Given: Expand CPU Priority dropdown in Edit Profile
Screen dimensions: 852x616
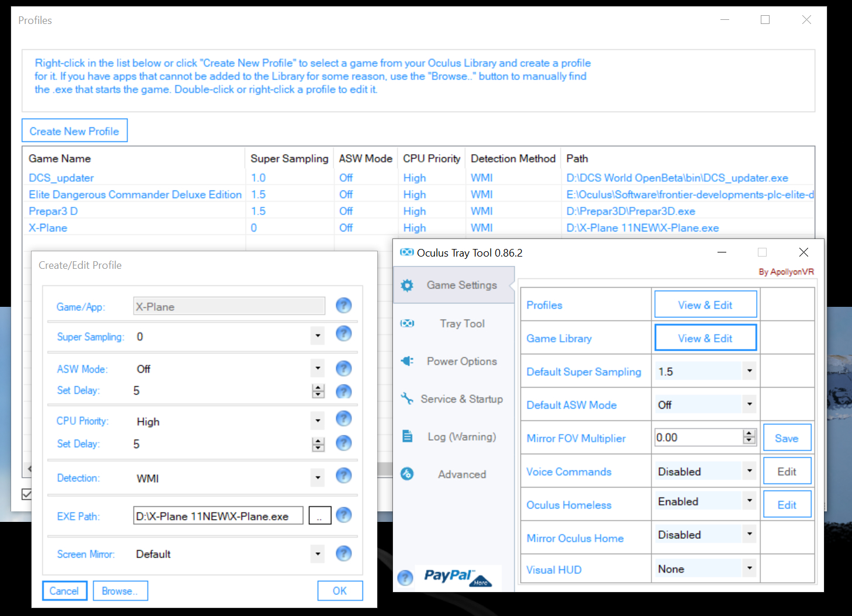Looking at the screenshot, I should pos(318,421).
